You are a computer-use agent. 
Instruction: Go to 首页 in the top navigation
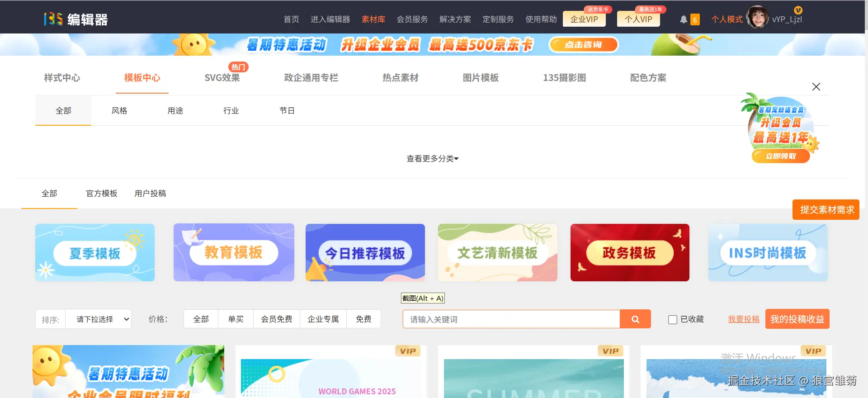coord(291,19)
